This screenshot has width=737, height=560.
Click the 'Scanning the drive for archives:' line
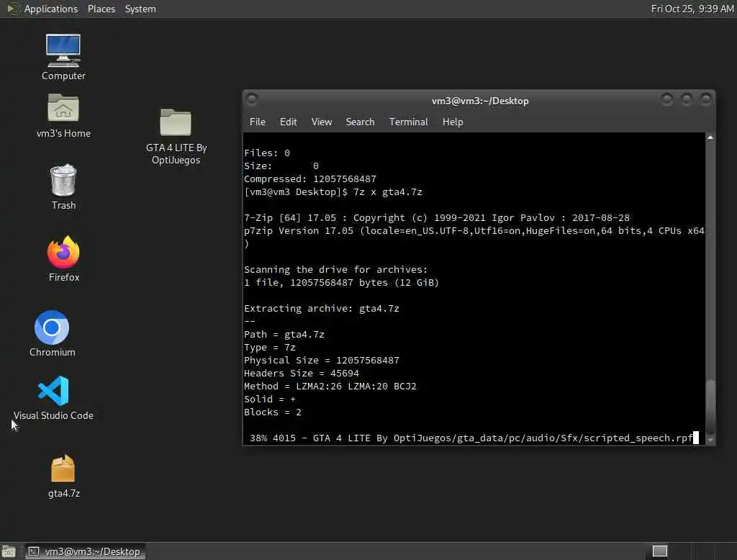point(335,269)
